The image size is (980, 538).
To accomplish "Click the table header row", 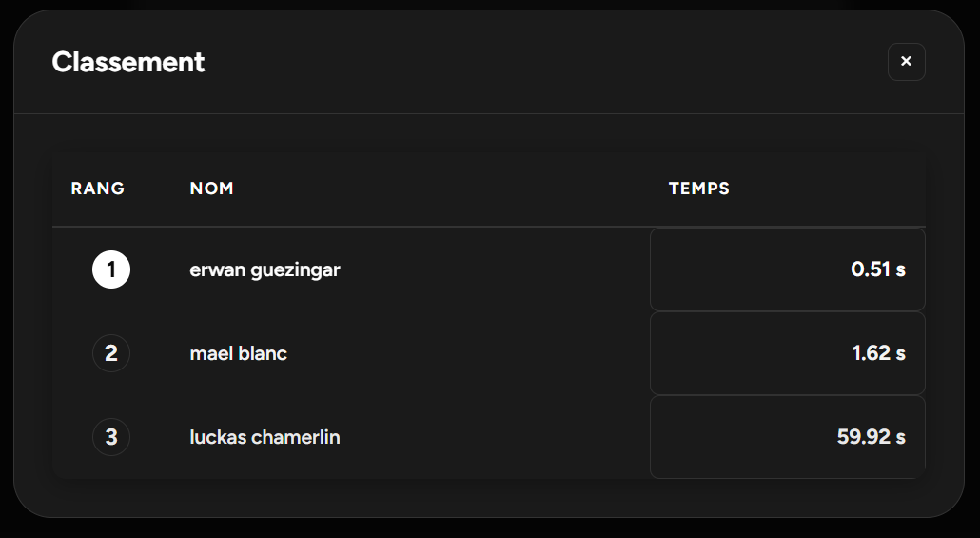I will tap(428, 189).
